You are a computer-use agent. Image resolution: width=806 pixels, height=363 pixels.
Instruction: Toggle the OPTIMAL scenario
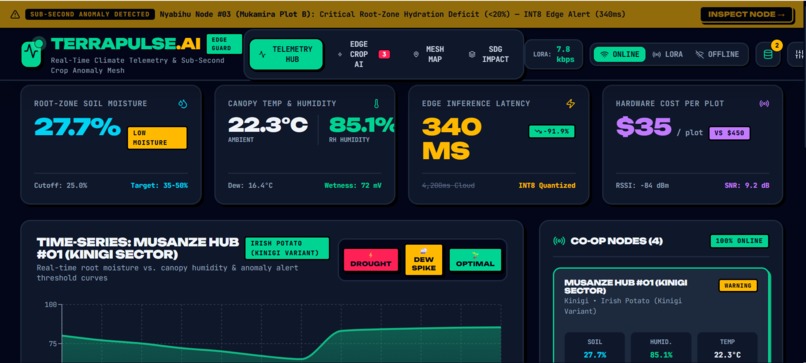point(475,260)
